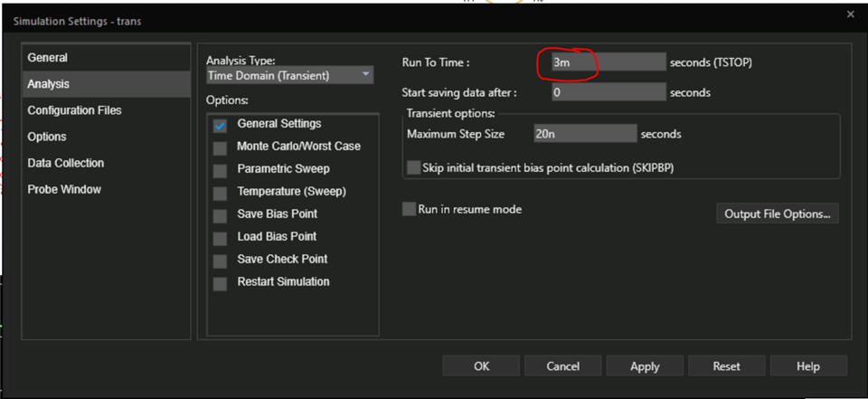Viewport: 868px width, 399px height.
Task: Confirm settings with the OK button
Action: pyautogui.click(x=482, y=366)
